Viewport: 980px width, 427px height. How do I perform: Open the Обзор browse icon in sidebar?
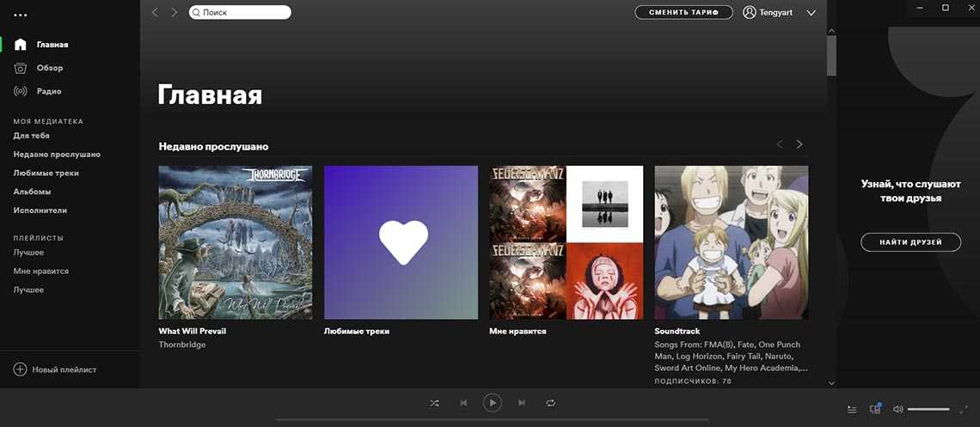21,68
